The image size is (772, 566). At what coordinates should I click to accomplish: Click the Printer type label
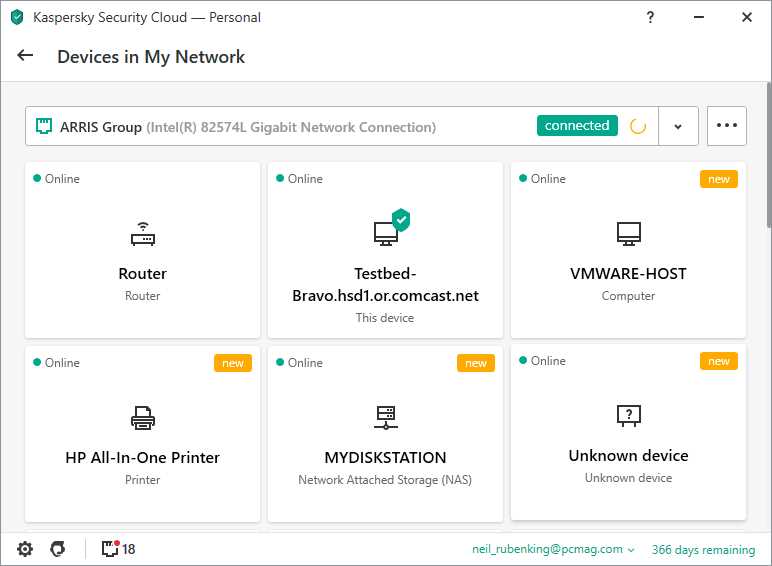pyautogui.click(x=142, y=480)
